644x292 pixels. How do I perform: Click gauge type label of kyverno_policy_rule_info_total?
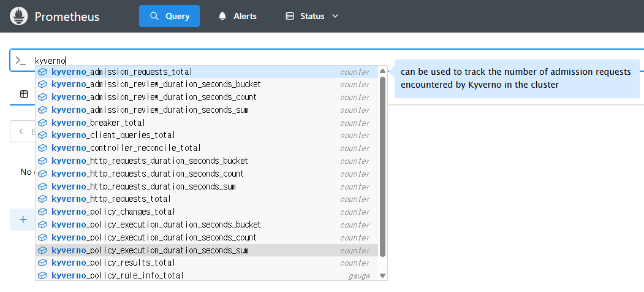359,276
